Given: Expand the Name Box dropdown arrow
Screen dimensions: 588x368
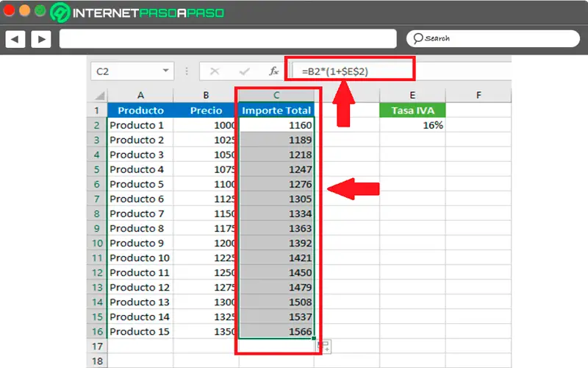Looking at the screenshot, I should pyautogui.click(x=165, y=71).
